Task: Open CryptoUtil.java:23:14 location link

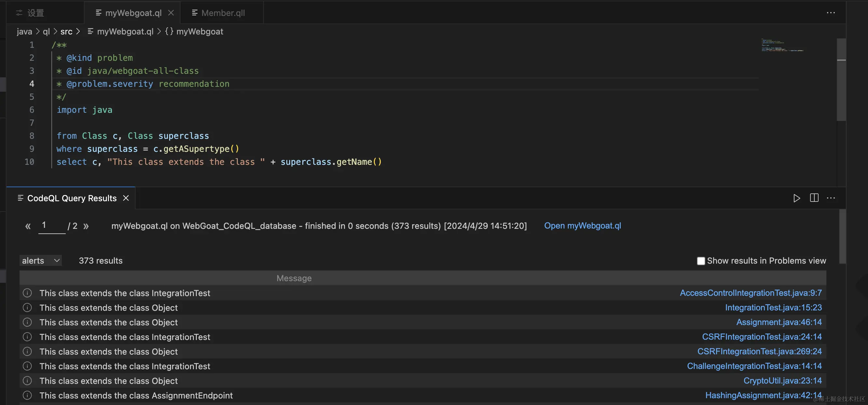Action: [782, 381]
